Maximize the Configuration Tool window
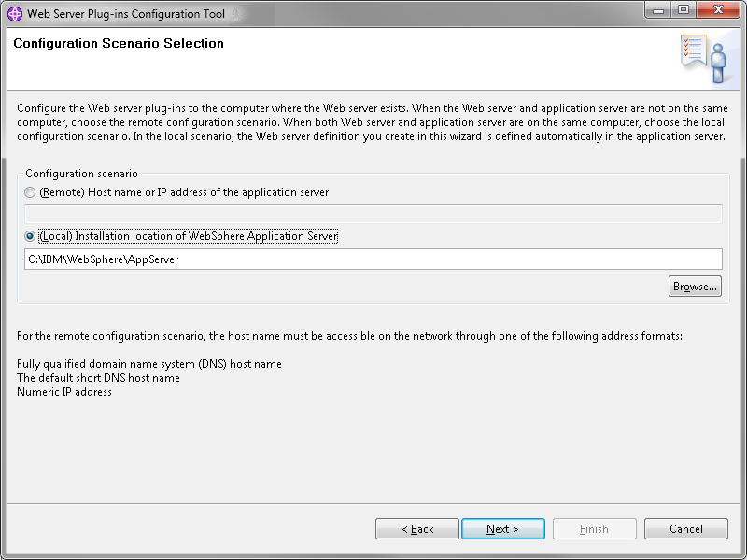The image size is (747, 560). (684, 10)
